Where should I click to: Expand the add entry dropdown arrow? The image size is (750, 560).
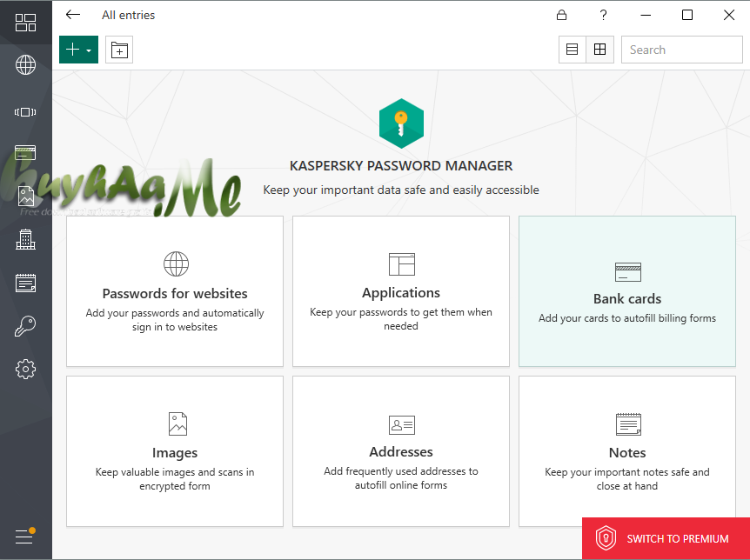point(89,50)
